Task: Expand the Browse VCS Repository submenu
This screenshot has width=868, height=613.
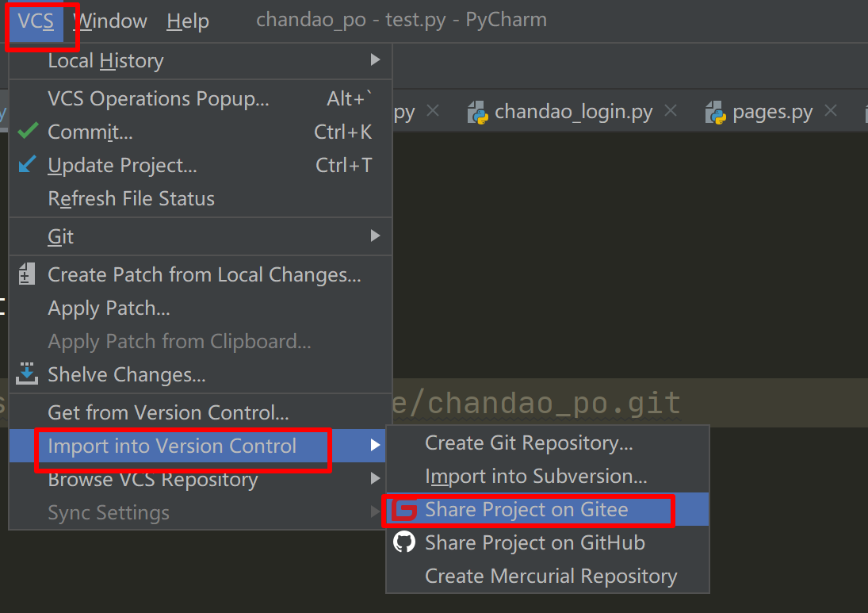Action: pyautogui.click(x=375, y=479)
